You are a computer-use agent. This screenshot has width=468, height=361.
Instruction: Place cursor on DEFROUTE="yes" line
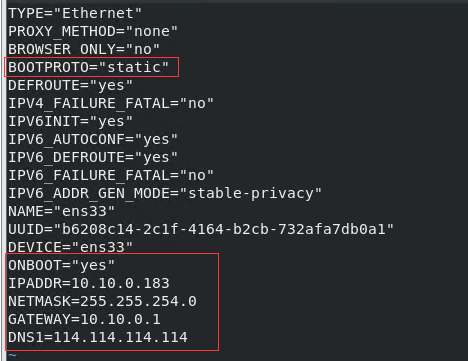[70, 85]
